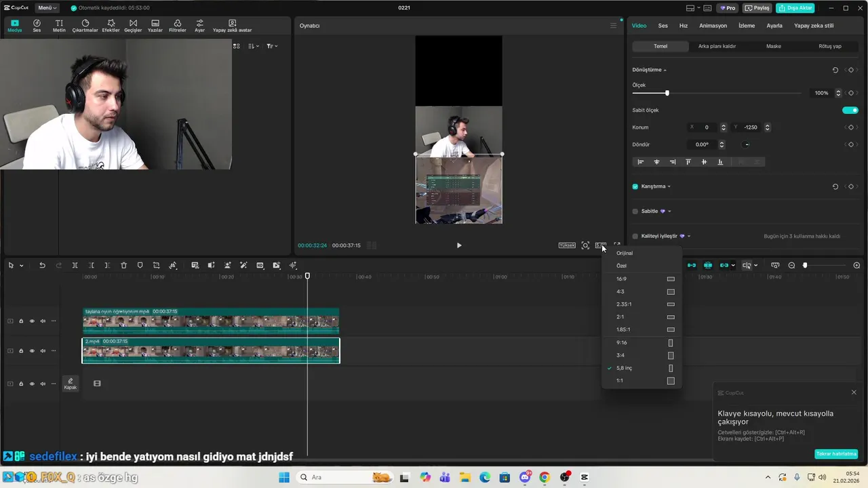Delete the selected clip with trash icon
Viewport: 868px width, 488px height.
pyautogui.click(x=123, y=266)
